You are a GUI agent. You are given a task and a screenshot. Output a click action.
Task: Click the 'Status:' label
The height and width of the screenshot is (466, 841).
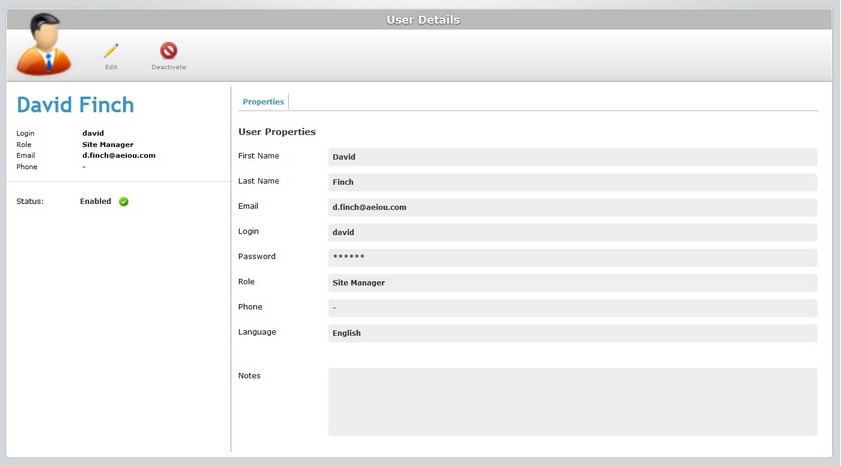[30, 201]
